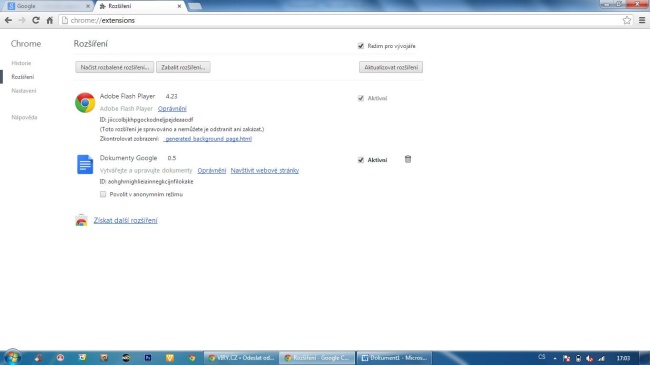Viewport: 650px width, 365px height.
Task: Click the chrome://extensions address bar
Action: 340,20
